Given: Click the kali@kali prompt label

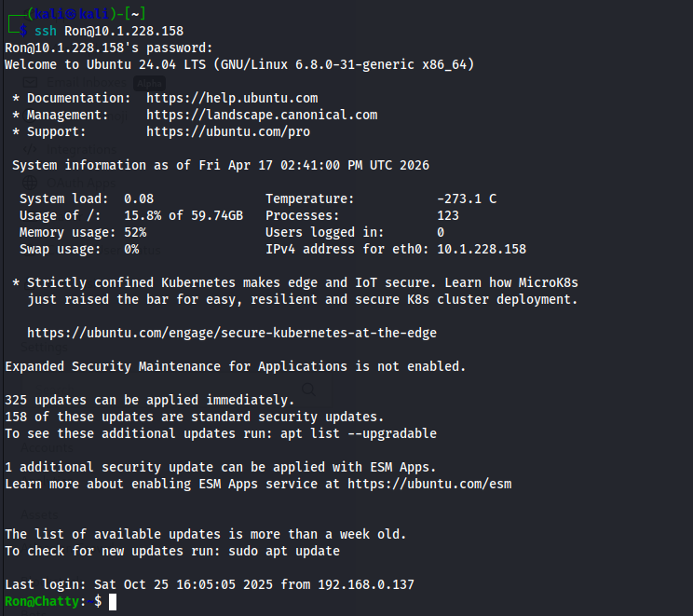Looking at the screenshot, I should pos(65,13).
